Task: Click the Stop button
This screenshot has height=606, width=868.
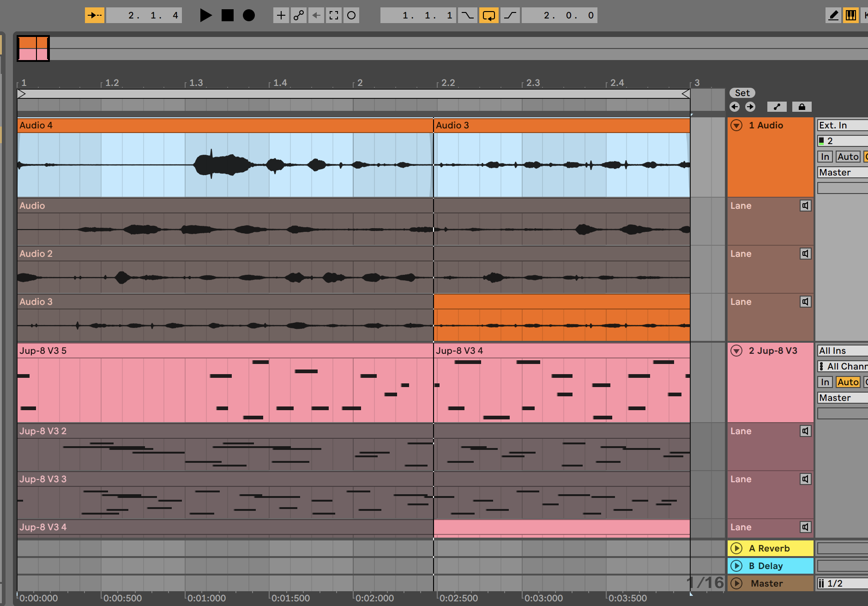Action: click(228, 15)
